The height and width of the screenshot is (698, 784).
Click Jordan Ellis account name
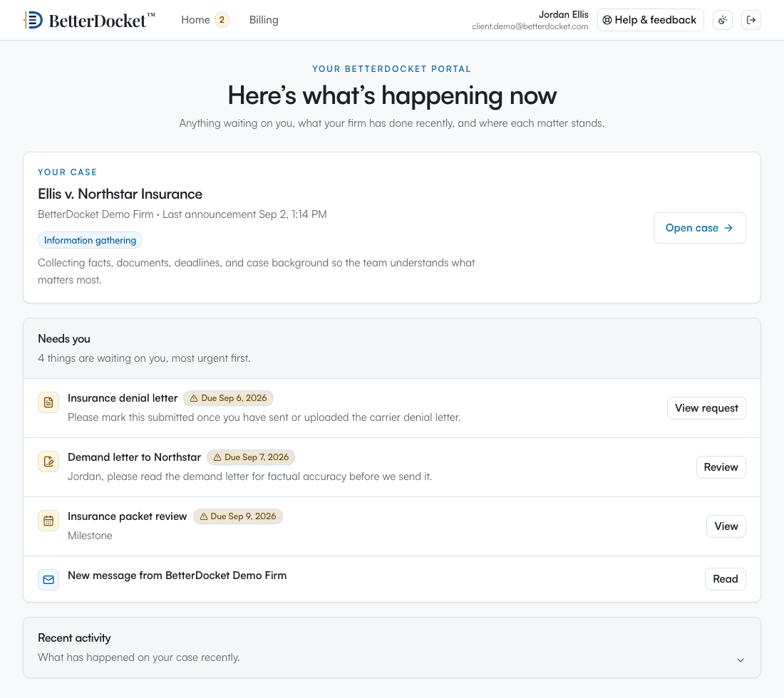(x=564, y=14)
